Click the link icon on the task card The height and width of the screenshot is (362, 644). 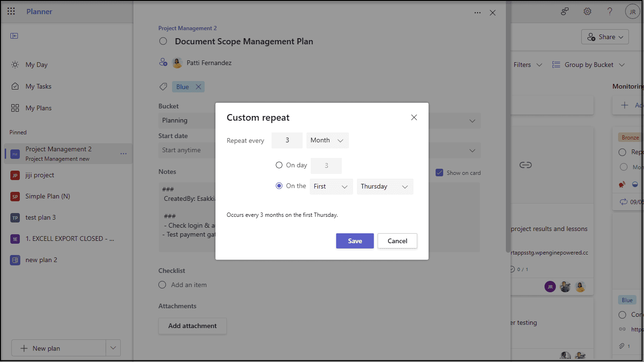click(x=526, y=165)
